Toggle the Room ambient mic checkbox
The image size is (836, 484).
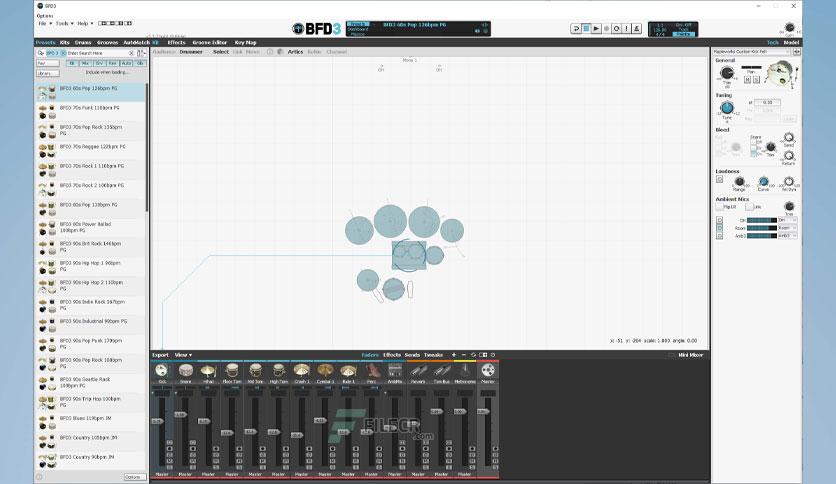pos(719,228)
